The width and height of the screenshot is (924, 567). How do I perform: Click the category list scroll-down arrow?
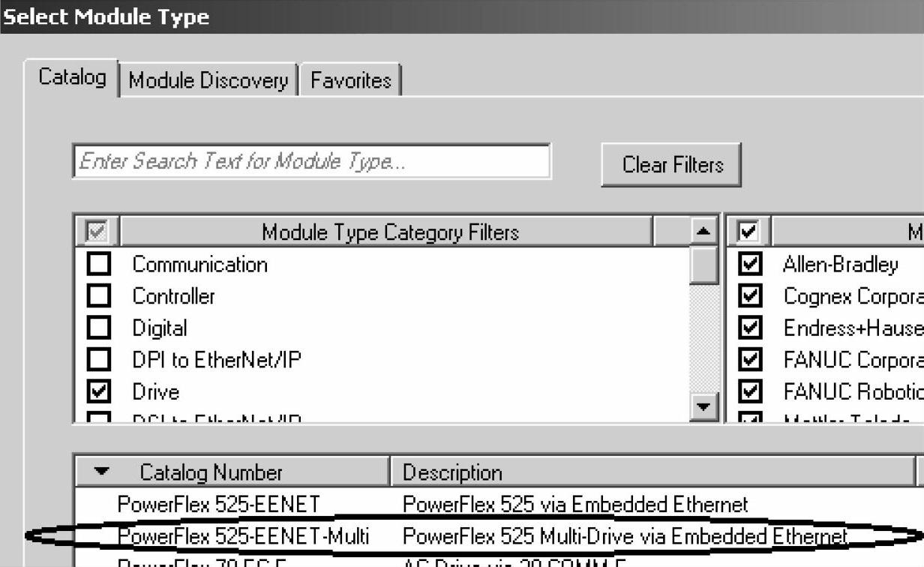[x=703, y=407]
